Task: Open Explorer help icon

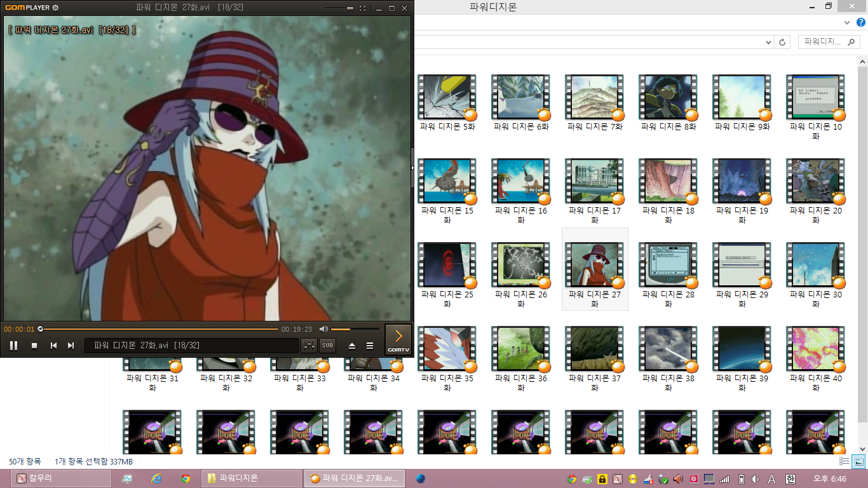Action: coord(861,22)
